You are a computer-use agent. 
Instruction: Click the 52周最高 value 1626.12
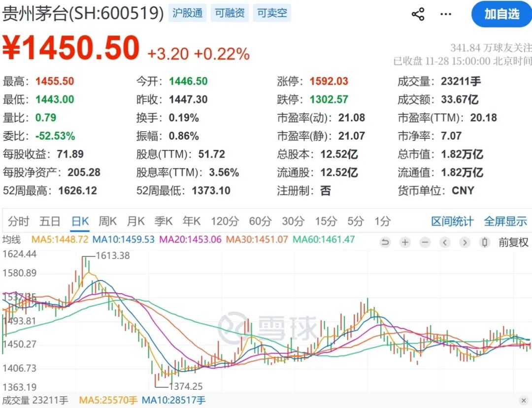pyautogui.click(x=78, y=190)
